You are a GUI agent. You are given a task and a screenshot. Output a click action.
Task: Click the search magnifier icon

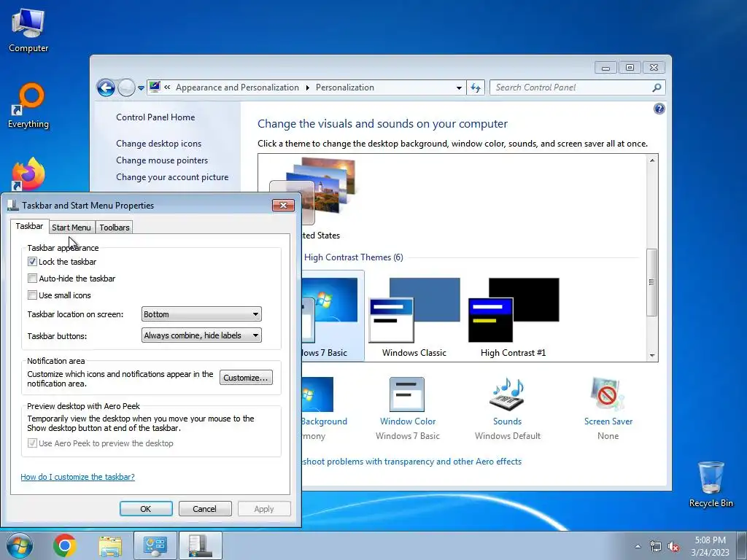tap(657, 87)
